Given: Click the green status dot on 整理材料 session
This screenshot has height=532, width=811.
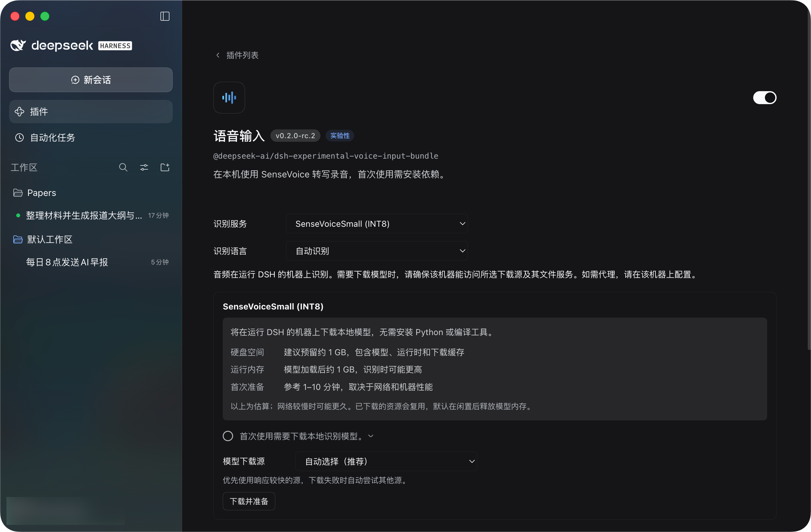Looking at the screenshot, I should click(x=18, y=215).
